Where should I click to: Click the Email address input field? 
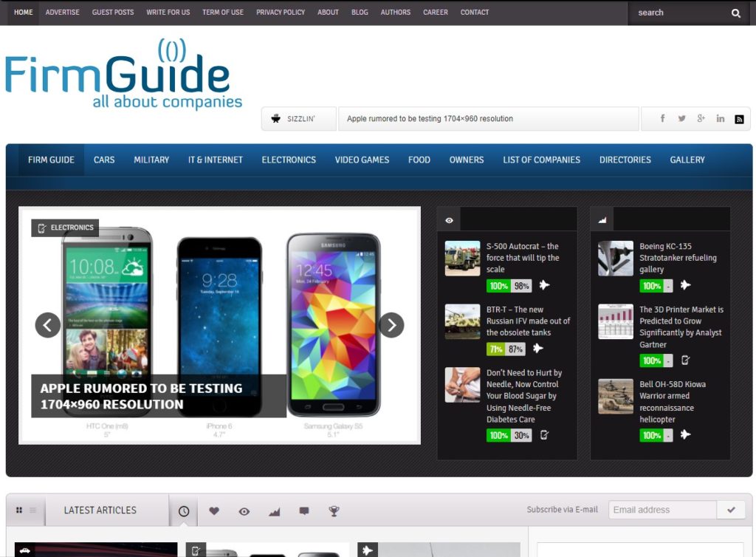662,510
